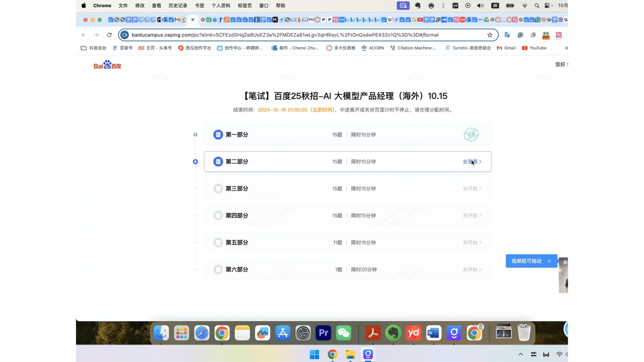Screen dimensions: 644x362
Task: Click the 第一部分 section icon
Action: (218, 134)
